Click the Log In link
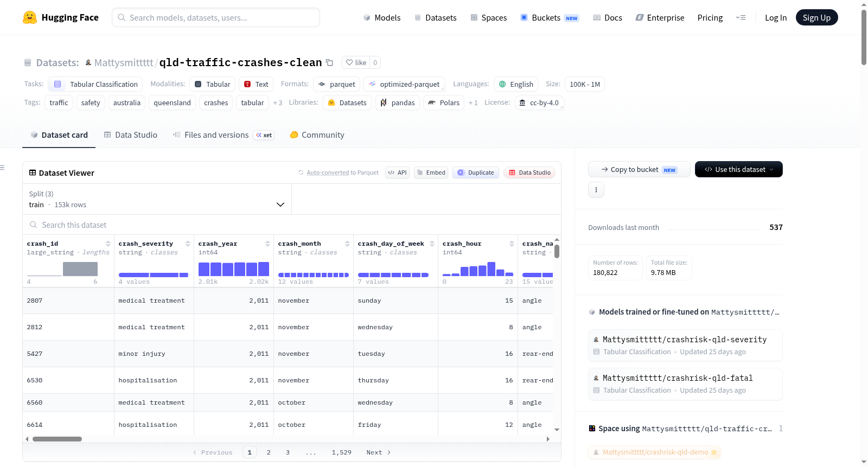Screen dimensions: 868x467 (776, 17)
